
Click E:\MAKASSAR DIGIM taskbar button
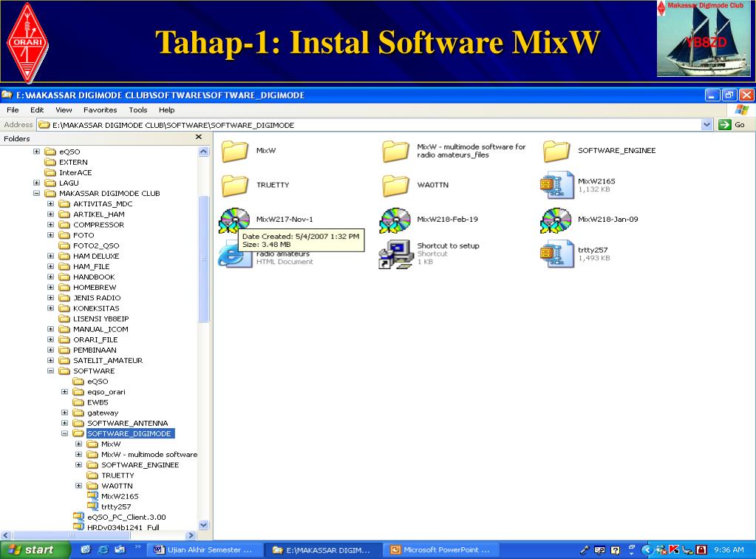tap(322, 550)
